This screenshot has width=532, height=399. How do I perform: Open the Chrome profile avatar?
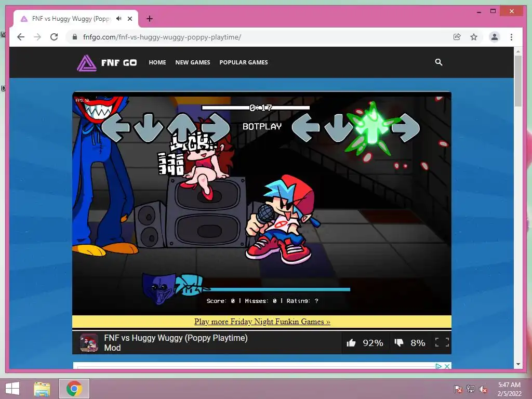point(495,37)
